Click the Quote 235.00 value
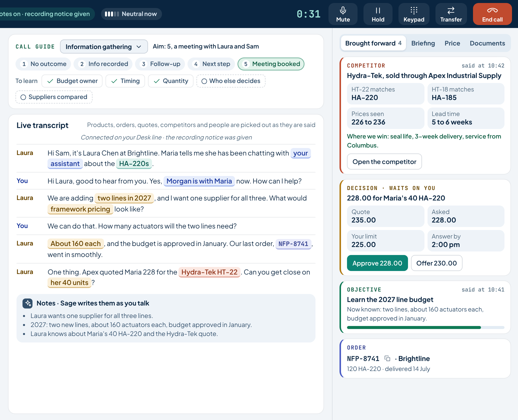The image size is (518, 420). (x=385, y=216)
